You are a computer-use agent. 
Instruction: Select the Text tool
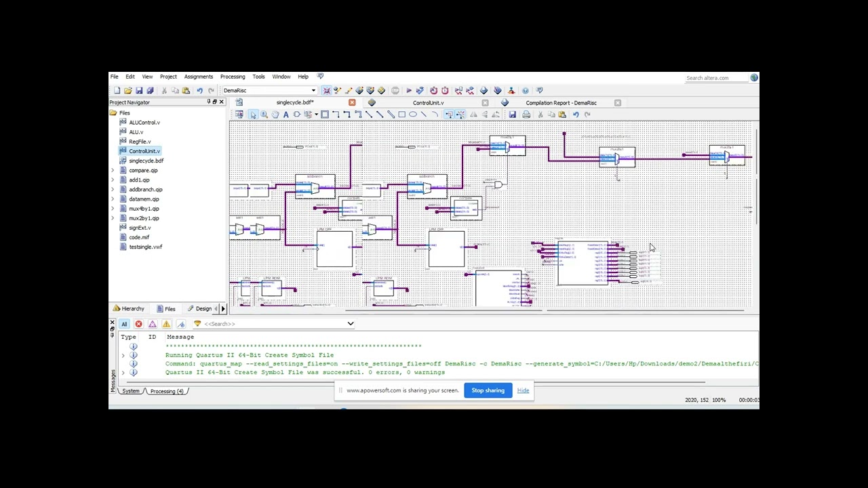tap(285, 115)
